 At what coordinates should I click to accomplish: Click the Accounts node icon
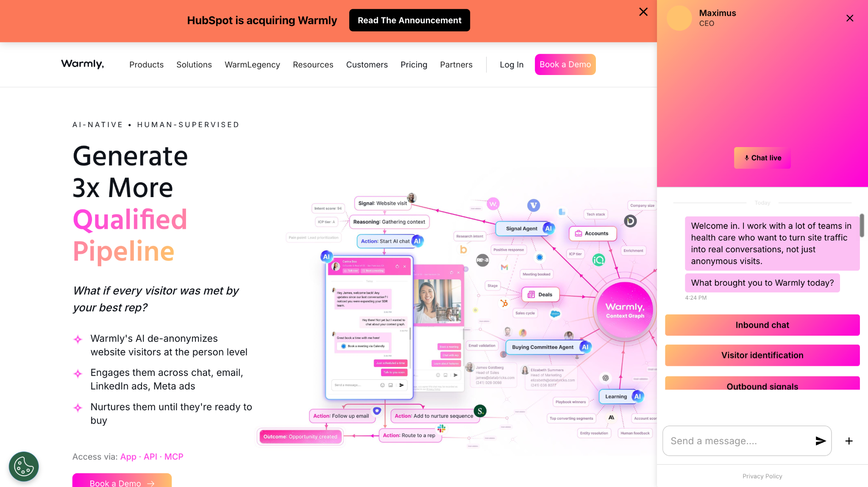tap(578, 234)
